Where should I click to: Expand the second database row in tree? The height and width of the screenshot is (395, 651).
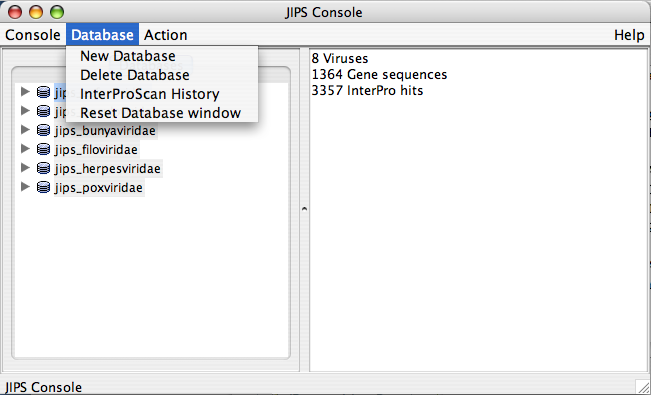25,110
